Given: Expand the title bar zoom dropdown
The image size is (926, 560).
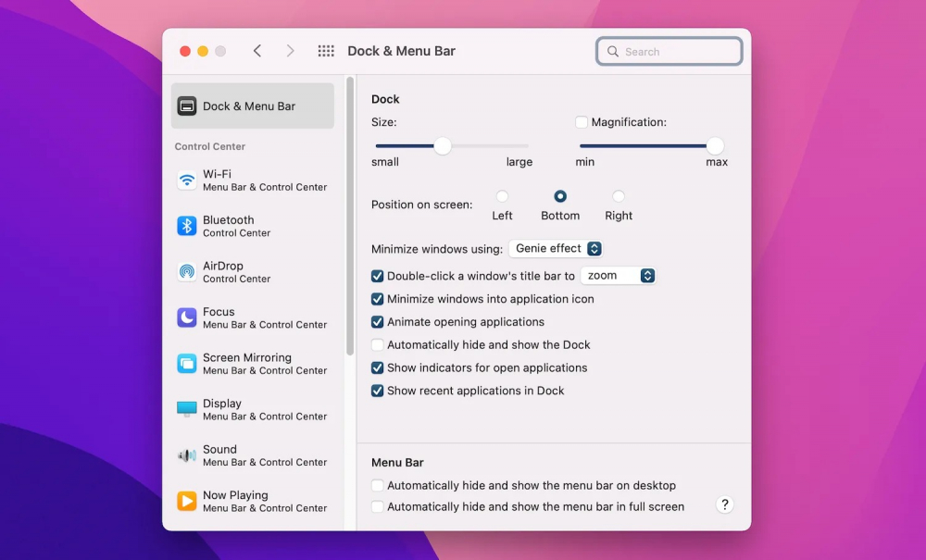Looking at the screenshot, I should pyautogui.click(x=618, y=276).
